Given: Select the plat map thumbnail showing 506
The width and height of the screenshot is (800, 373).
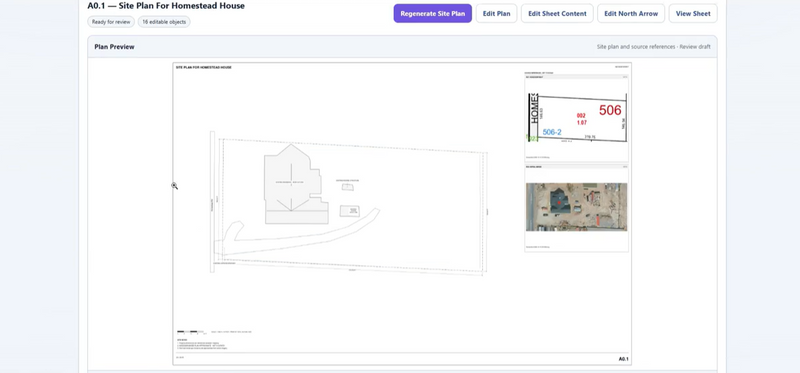Looking at the screenshot, I should tap(576, 118).
